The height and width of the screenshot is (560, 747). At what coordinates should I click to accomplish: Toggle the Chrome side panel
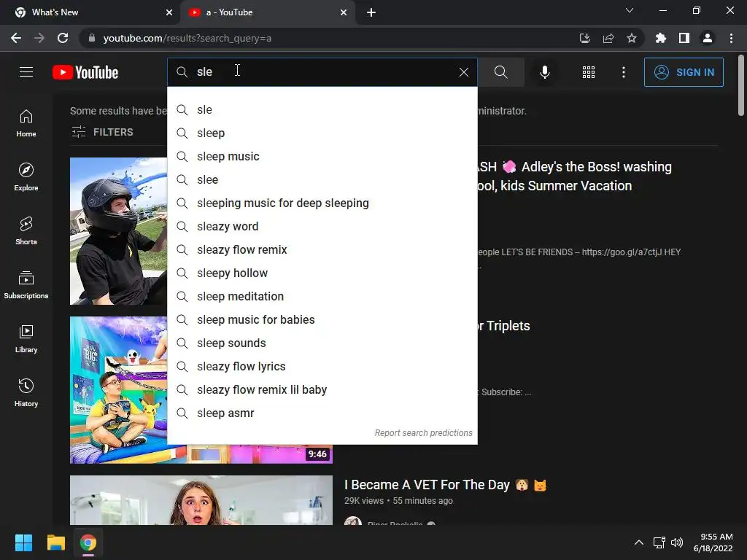pyautogui.click(x=684, y=38)
